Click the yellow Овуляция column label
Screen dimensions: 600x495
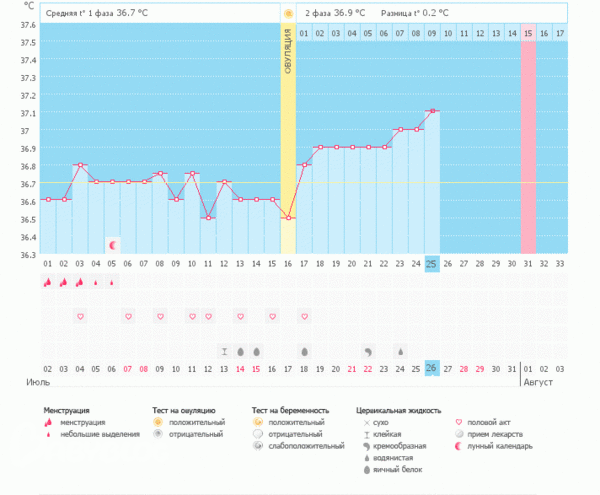tap(288, 50)
